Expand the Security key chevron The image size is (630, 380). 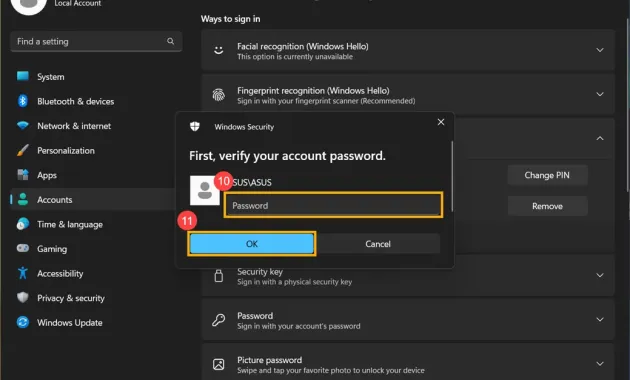click(600, 275)
